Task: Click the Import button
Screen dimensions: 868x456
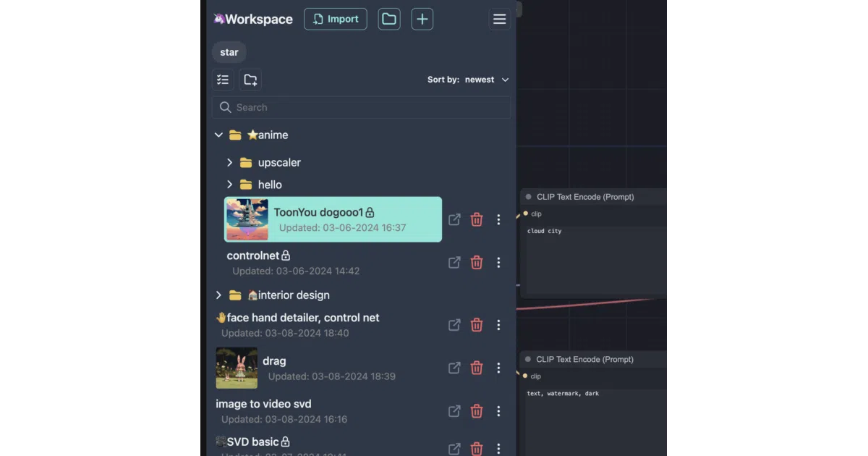Action: (335, 19)
